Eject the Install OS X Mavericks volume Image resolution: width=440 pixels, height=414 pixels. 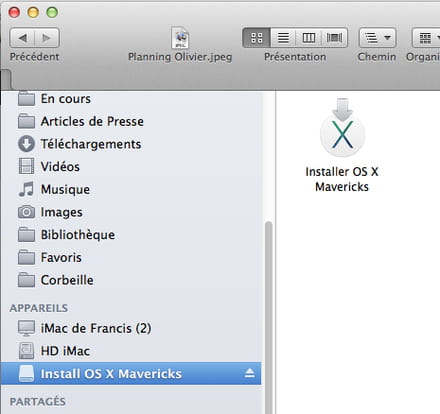[x=249, y=373]
